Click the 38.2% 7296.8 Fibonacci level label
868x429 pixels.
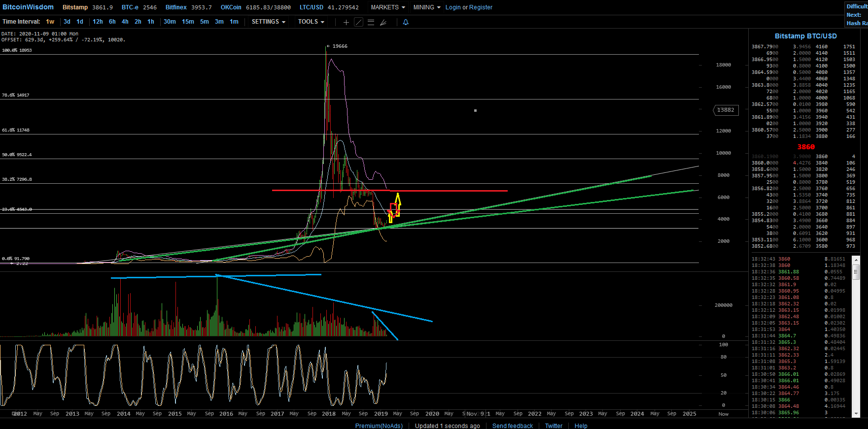click(x=17, y=179)
